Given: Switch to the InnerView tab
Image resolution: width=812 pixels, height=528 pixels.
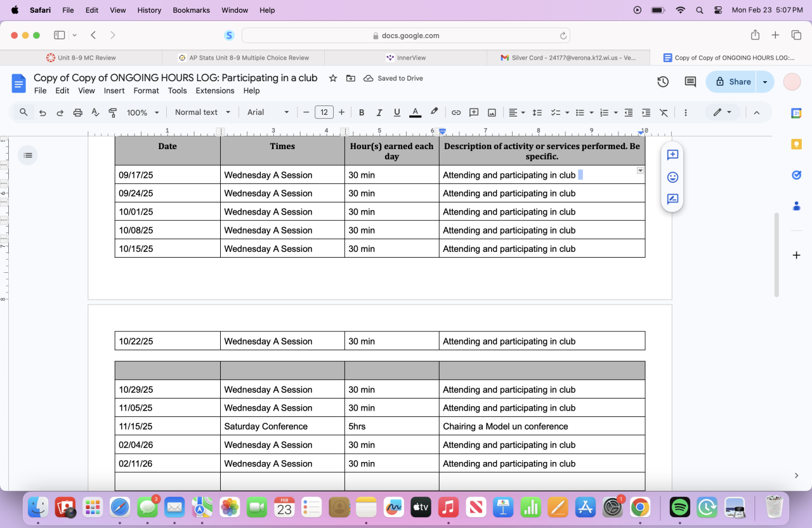Looking at the screenshot, I should 405,58.
